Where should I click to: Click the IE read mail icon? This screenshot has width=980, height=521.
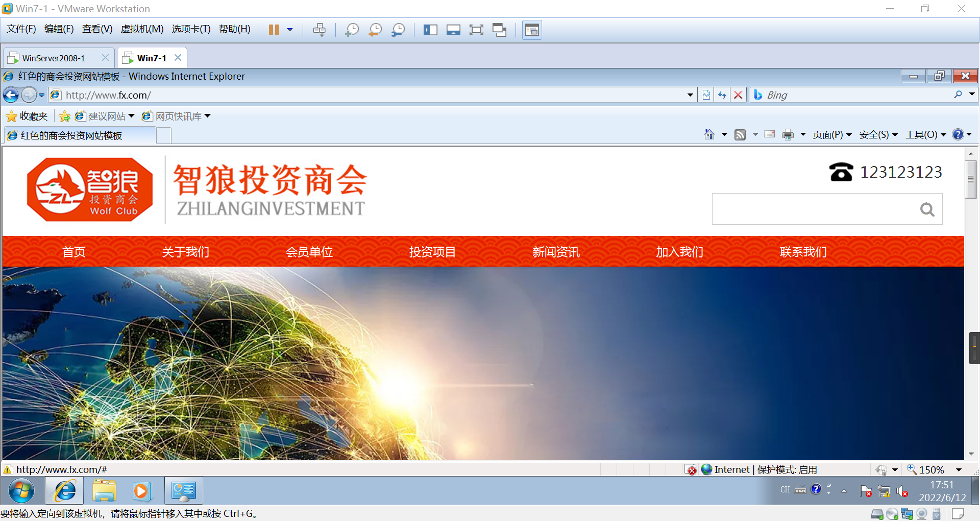click(x=770, y=134)
